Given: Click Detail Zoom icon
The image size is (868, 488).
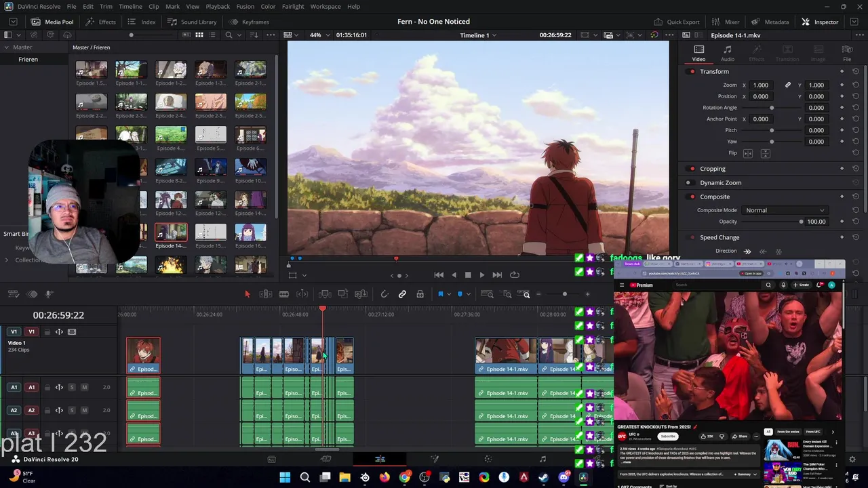Looking at the screenshot, I should click(507, 294).
